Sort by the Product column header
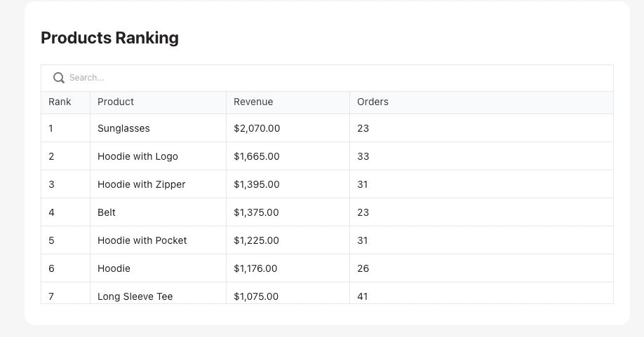Screen dimensions: 644x337 116,102
